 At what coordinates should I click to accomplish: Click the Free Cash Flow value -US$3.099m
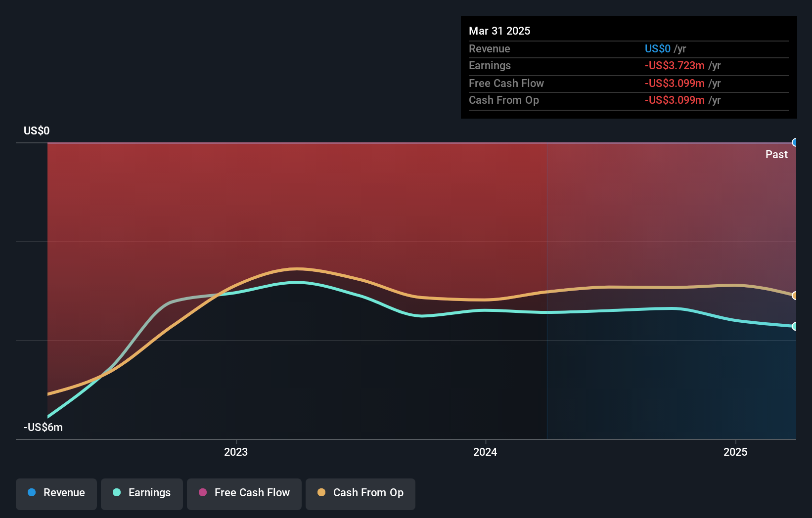click(x=675, y=83)
